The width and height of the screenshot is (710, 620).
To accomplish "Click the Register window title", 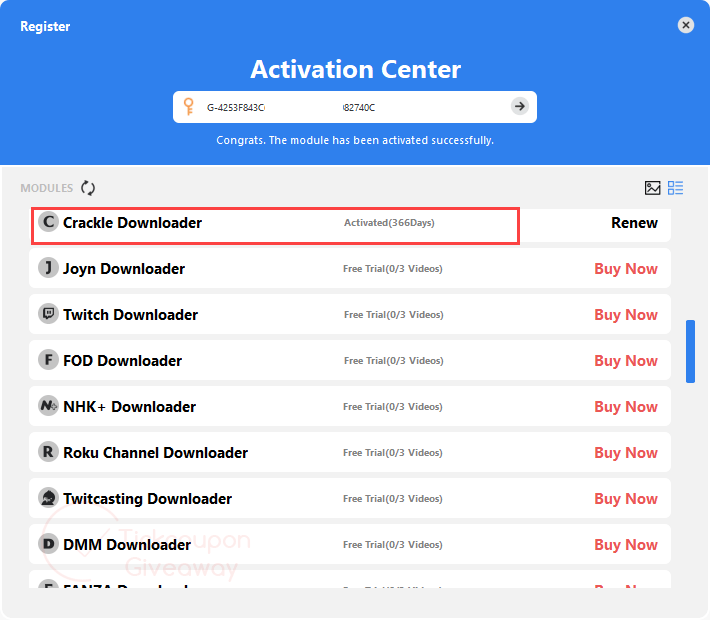I will coord(45,26).
